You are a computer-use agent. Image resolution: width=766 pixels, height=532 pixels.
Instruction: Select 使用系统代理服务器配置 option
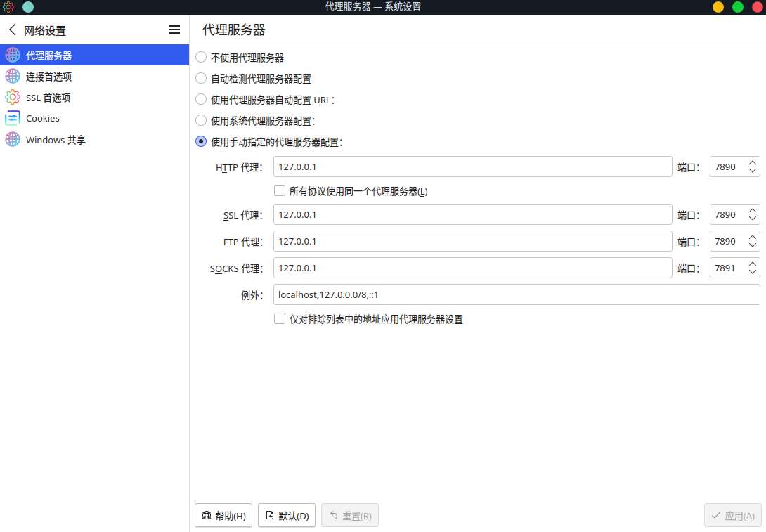(201, 120)
